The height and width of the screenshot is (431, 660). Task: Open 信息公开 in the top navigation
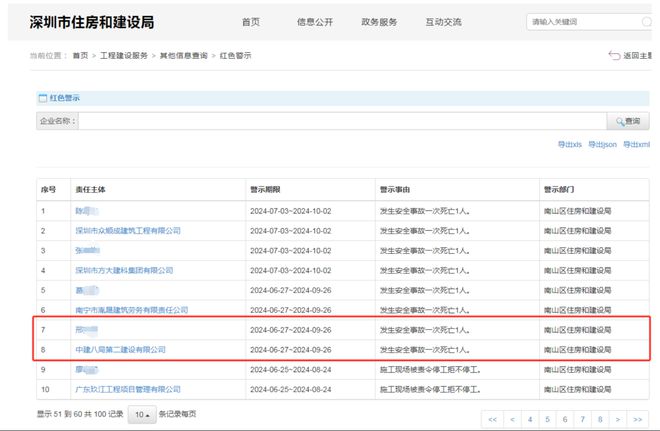click(315, 22)
